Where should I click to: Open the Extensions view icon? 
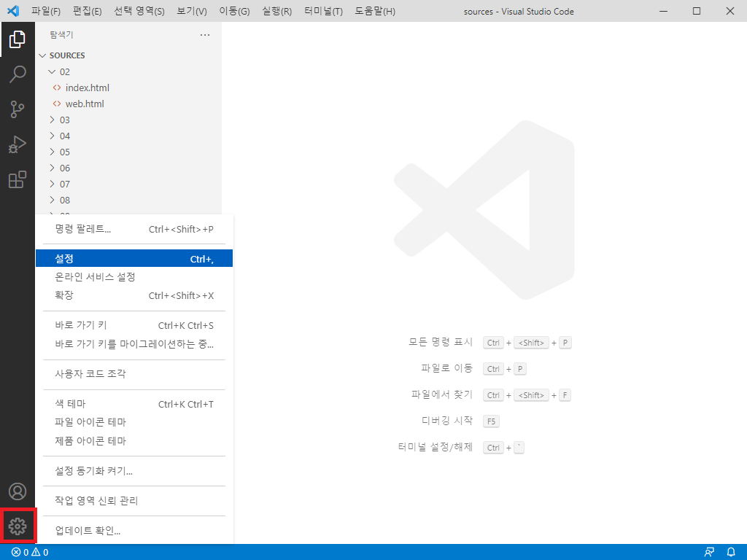tap(18, 179)
